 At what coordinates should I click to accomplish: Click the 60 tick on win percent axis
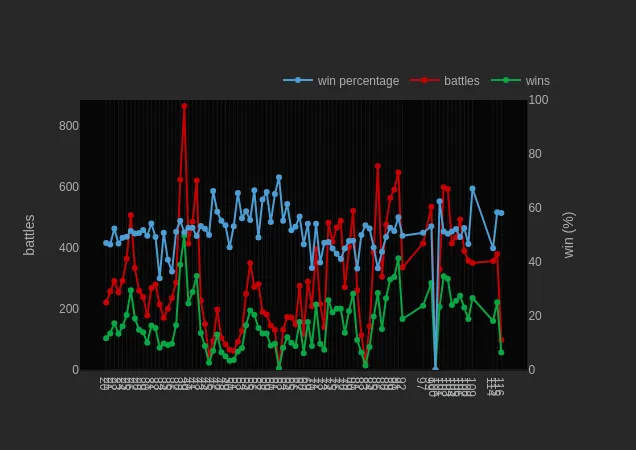pos(535,208)
